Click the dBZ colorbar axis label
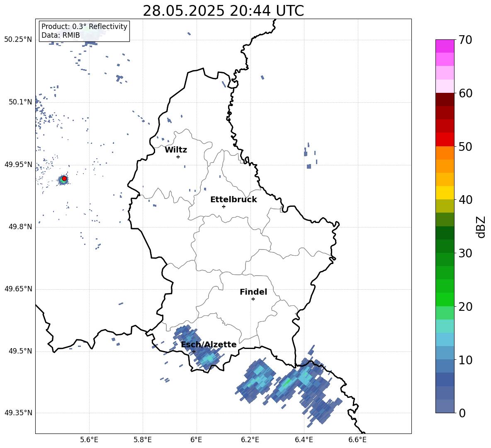The height and width of the screenshot is (448, 491). tap(481, 227)
